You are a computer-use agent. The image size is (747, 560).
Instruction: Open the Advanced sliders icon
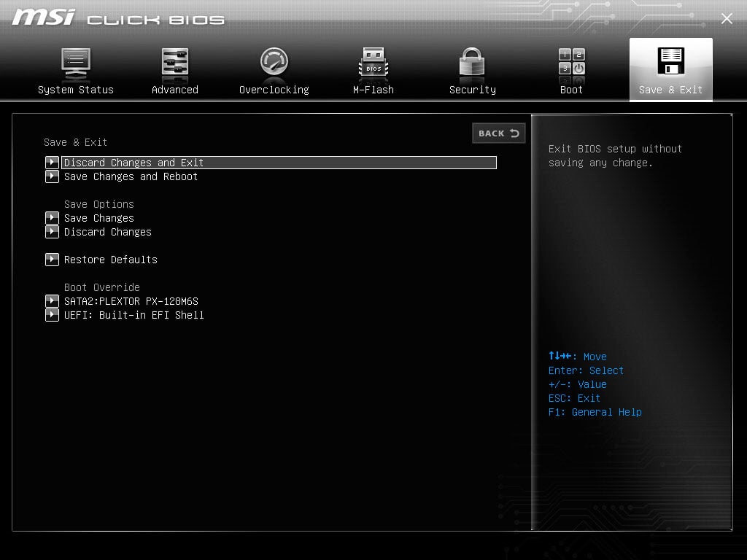tap(175, 63)
